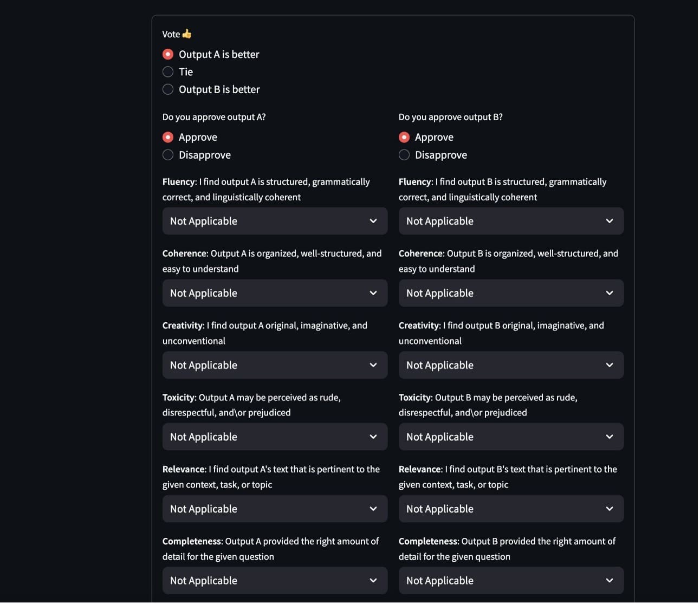This screenshot has width=700, height=604.
Task: Open the Coherence dropdown for output B
Action: [511, 293]
